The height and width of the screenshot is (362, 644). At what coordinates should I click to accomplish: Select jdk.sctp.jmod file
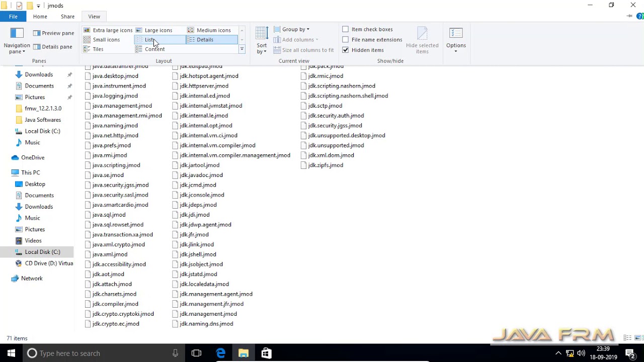pyautogui.click(x=325, y=106)
